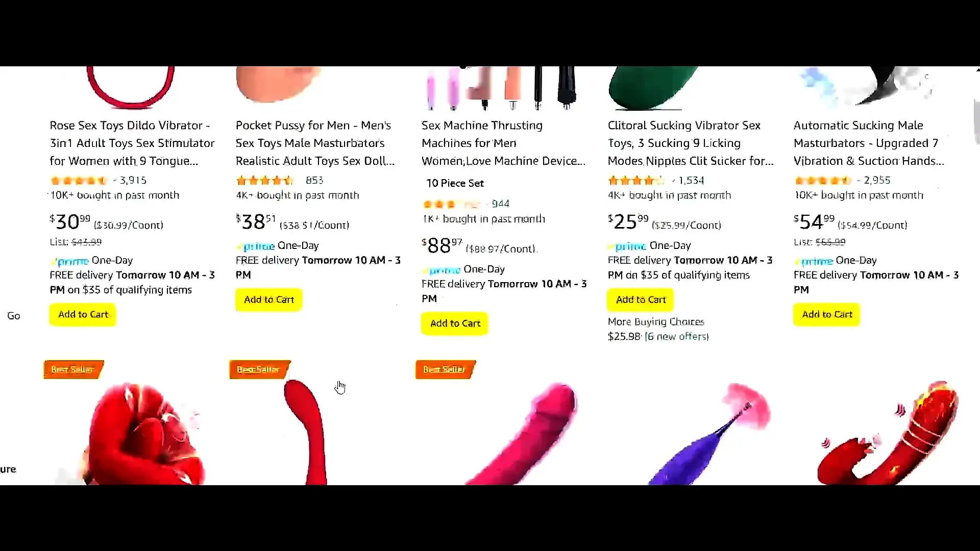Open the Rose Sex Toys Dildo Vibrator title
Screen dimensions: 980x551
132,143
